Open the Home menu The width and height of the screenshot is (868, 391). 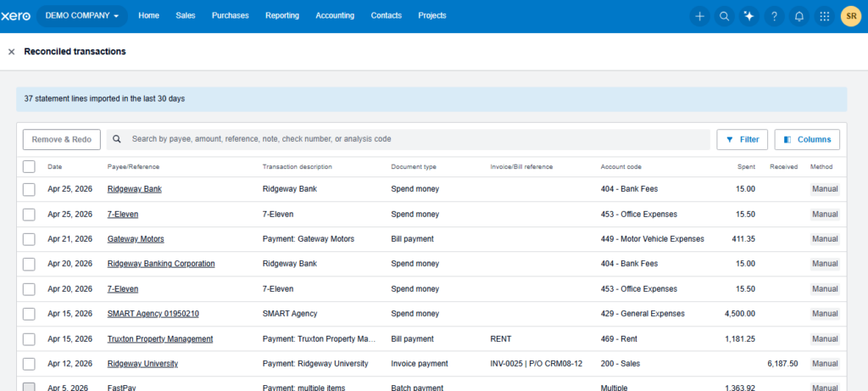(x=149, y=15)
